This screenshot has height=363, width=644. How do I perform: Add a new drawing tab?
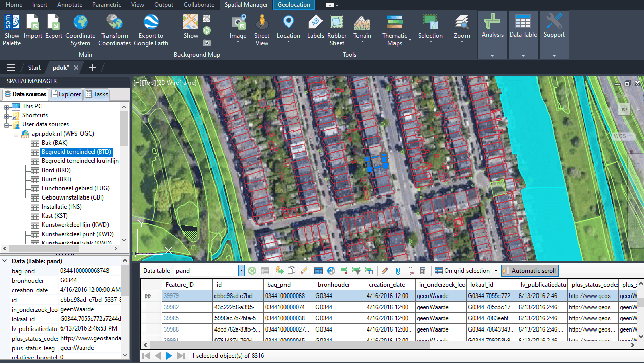click(92, 68)
